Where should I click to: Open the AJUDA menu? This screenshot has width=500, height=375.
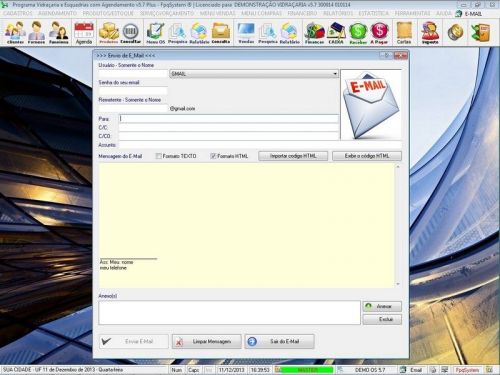[444, 13]
